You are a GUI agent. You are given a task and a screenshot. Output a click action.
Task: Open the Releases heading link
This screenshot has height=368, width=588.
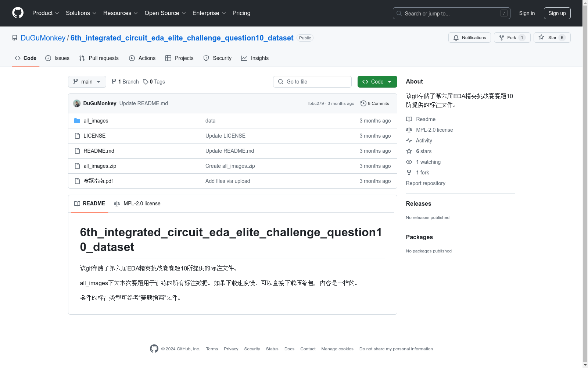click(419, 204)
